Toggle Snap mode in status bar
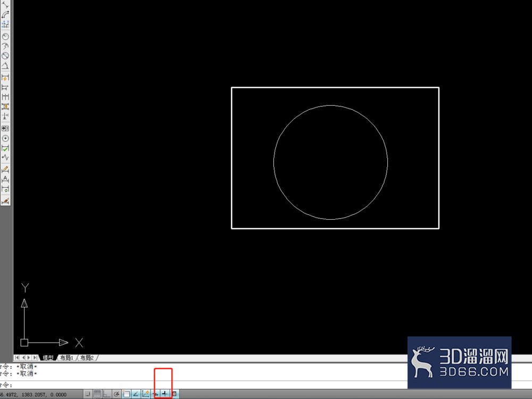The image size is (532, 399). [x=88, y=394]
